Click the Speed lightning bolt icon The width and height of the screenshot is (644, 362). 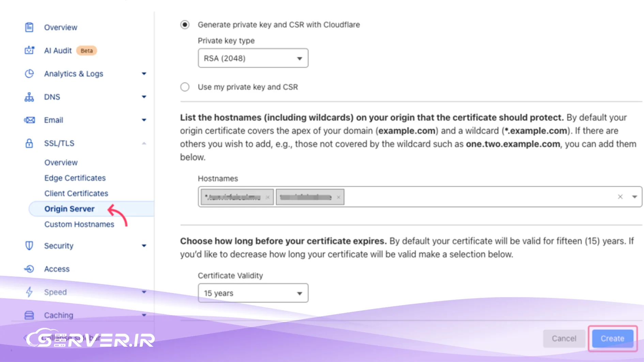coord(29,292)
